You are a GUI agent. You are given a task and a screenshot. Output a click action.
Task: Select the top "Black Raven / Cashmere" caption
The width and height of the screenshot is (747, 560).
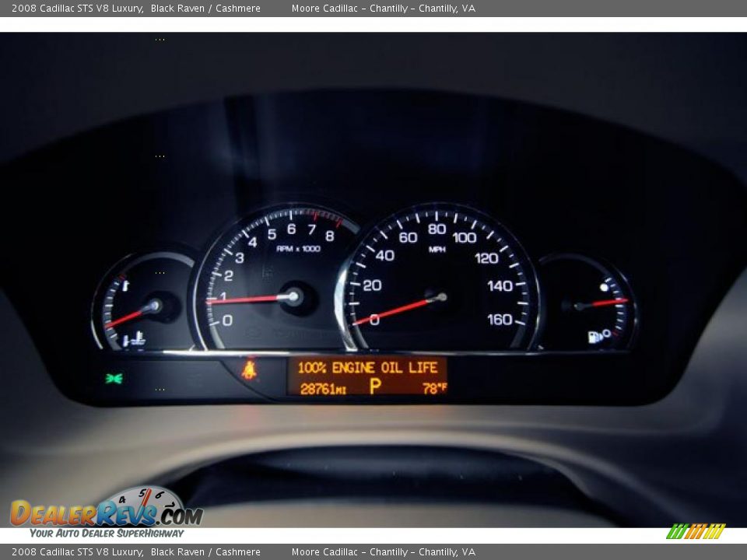205,8
